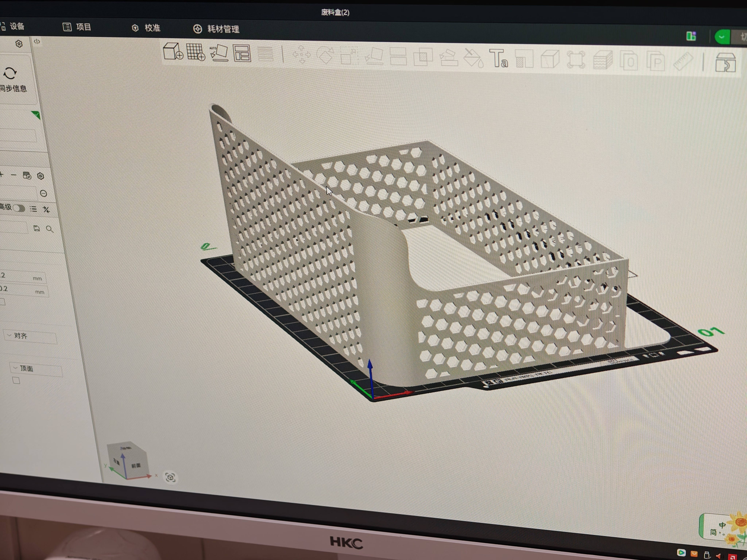The width and height of the screenshot is (747, 560).
Task: Open the 设备 tab
Action: [x=13, y=26]
